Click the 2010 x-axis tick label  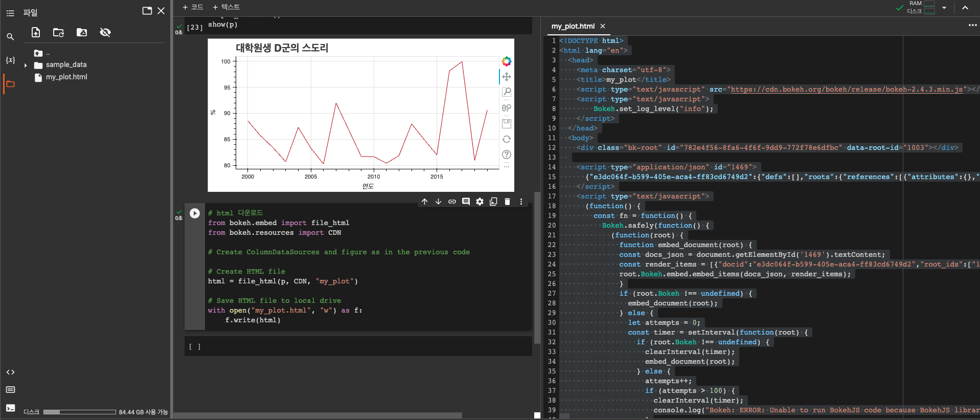point(374,176)
